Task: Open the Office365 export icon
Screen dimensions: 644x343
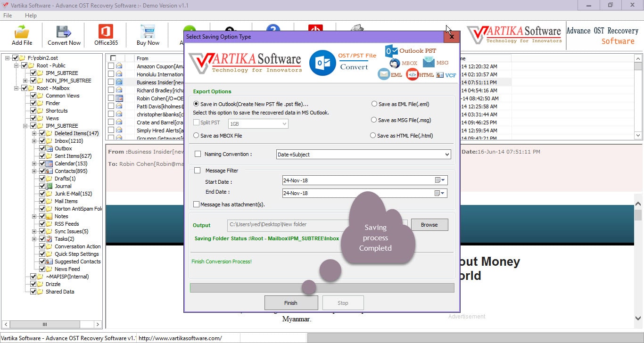Action: [x=106, y=32]
